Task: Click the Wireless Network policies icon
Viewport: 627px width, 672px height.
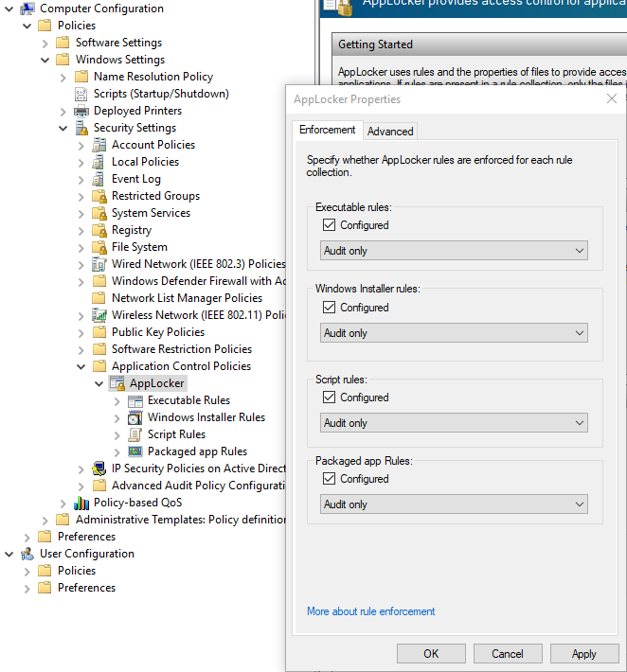Action: coord(99,315)
